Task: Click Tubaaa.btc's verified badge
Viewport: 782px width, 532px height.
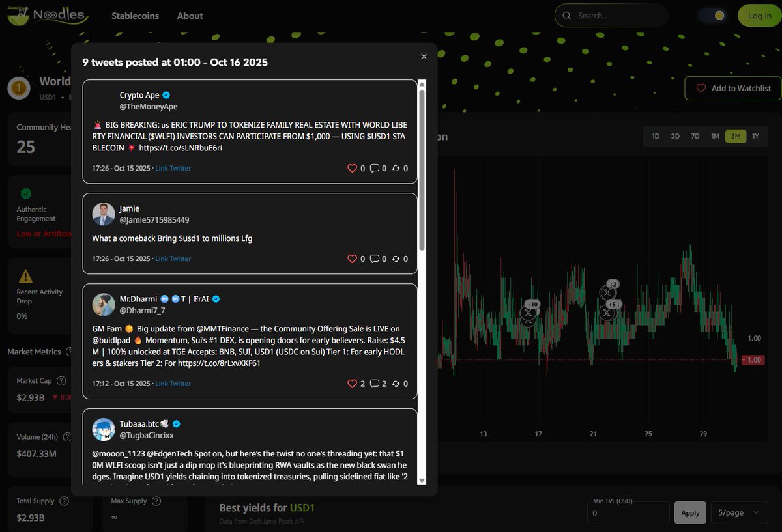Action: (177, 423)
